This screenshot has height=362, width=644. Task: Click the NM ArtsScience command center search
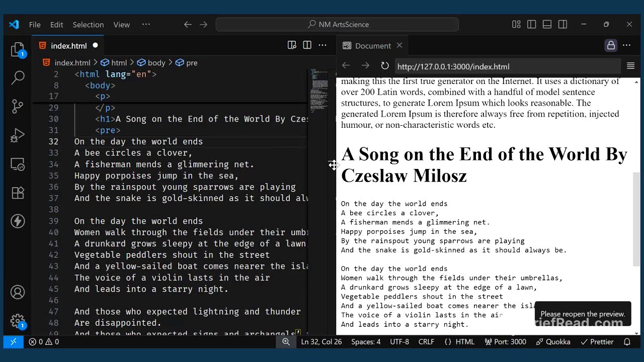tap(337, 24)
